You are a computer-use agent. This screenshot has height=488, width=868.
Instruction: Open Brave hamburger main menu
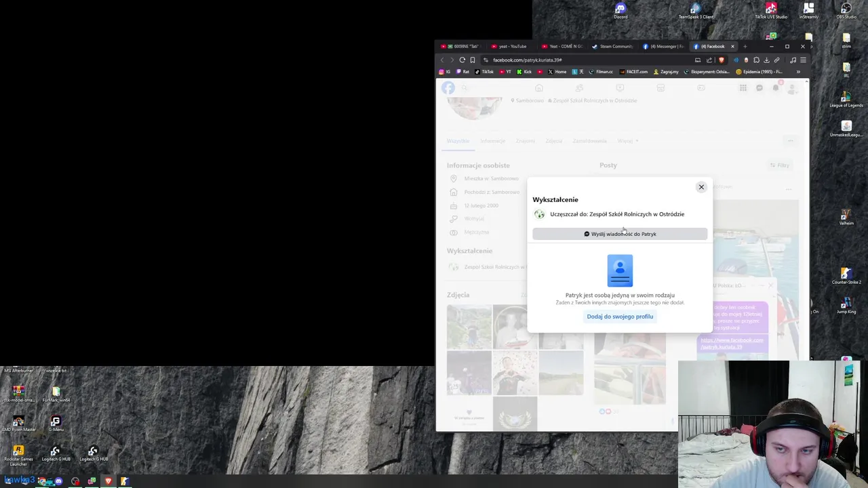[804, 60]
